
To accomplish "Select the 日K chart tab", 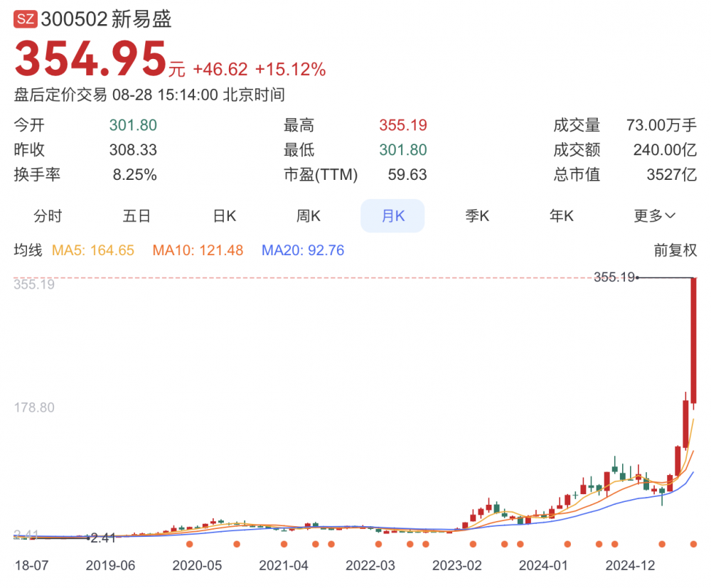I will click(x=224, y=216).
